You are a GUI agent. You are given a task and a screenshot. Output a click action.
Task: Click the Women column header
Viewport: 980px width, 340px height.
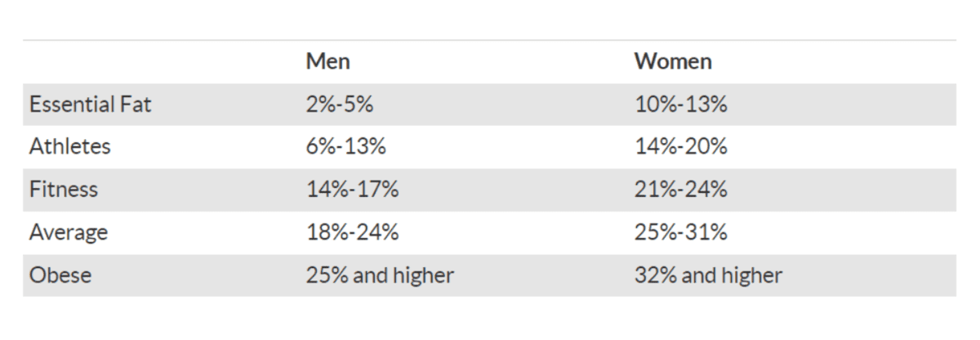(673, 61)
